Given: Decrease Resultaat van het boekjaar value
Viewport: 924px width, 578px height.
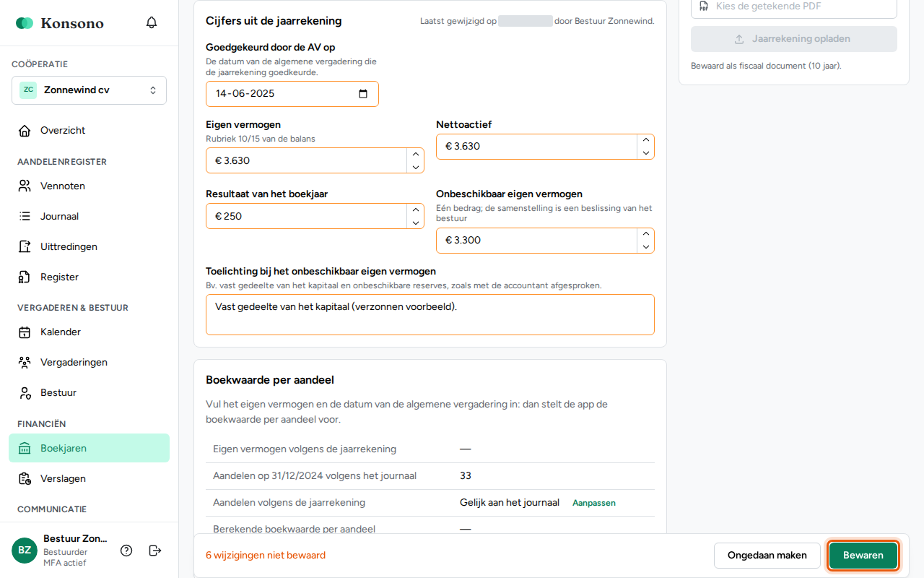Looking at the screenshot, I should pyautogui.click(x=415, y=223).
